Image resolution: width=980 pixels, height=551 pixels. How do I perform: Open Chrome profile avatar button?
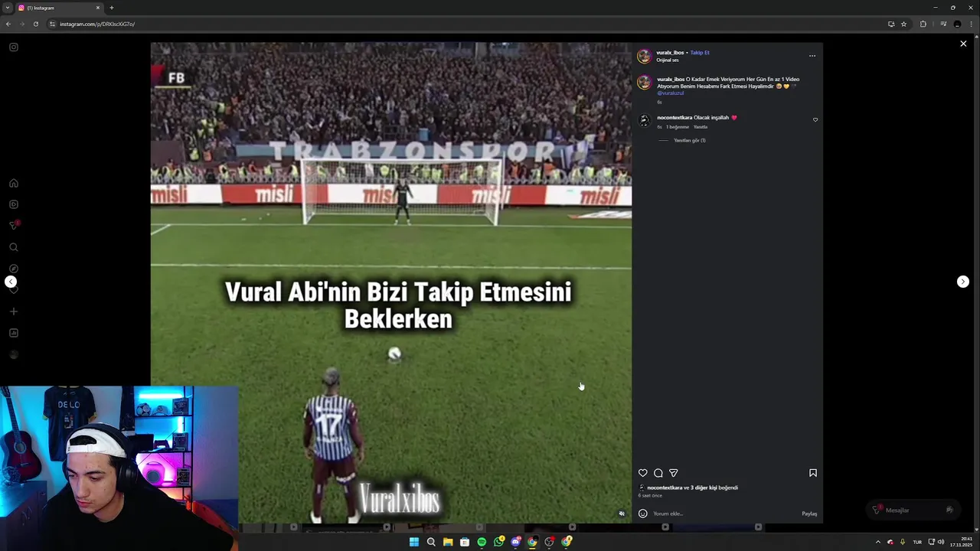coord(957,24)
